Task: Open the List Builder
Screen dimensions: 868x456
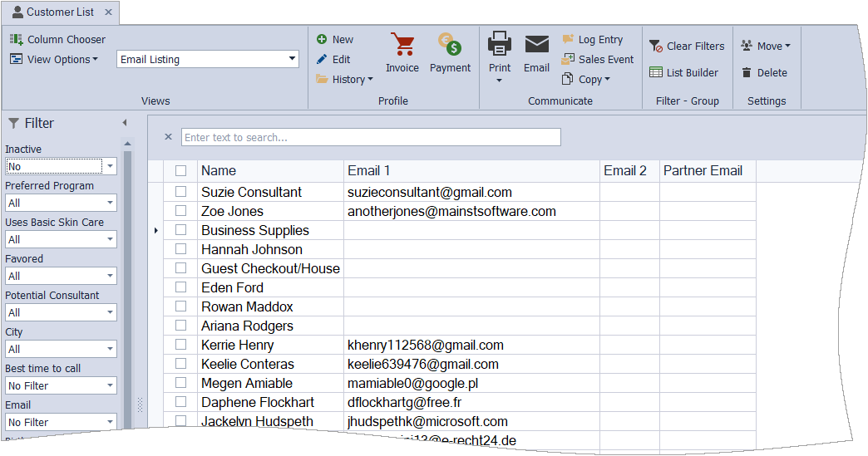Action: [683, 72]
